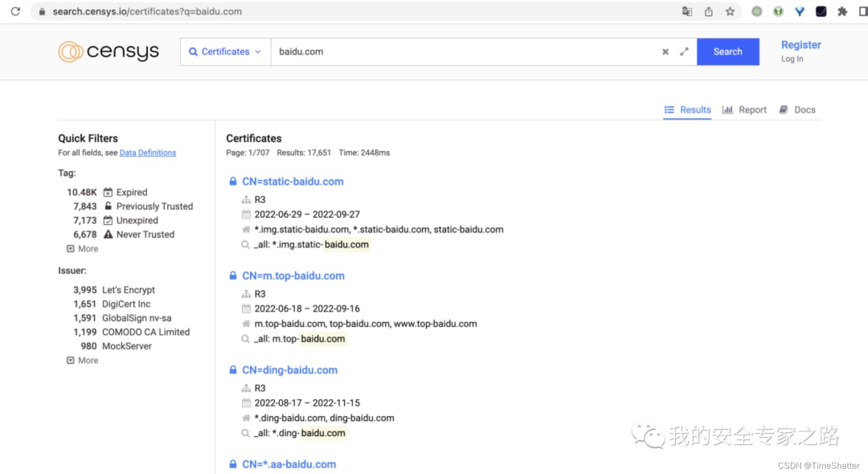Filter by the Unexpired tag
Screen dimensions: 868x474
(x=137, y=220)
